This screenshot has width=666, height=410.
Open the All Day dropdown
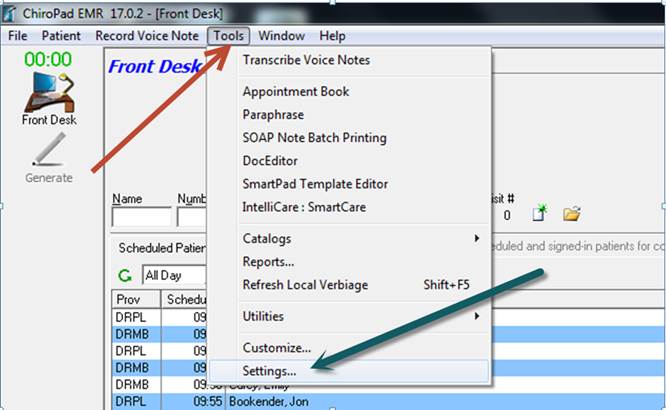(175, 275)
